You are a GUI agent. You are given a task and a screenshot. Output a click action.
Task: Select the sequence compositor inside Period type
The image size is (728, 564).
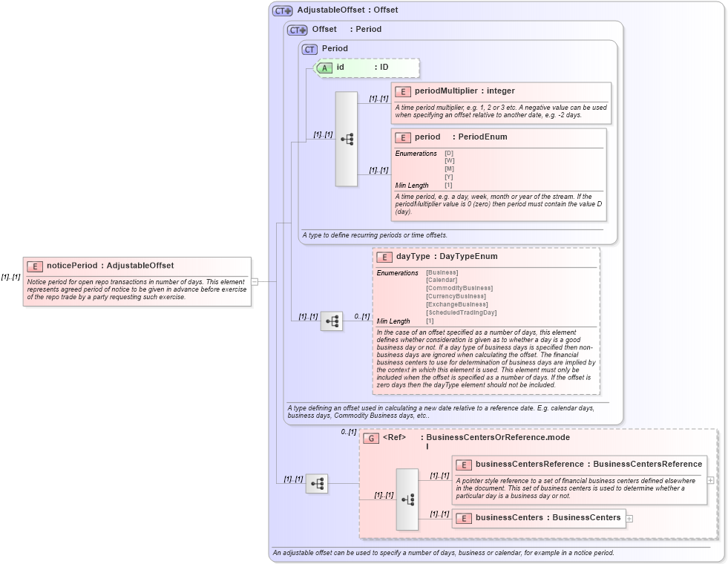pyautogui.click(x=347, y=139)
